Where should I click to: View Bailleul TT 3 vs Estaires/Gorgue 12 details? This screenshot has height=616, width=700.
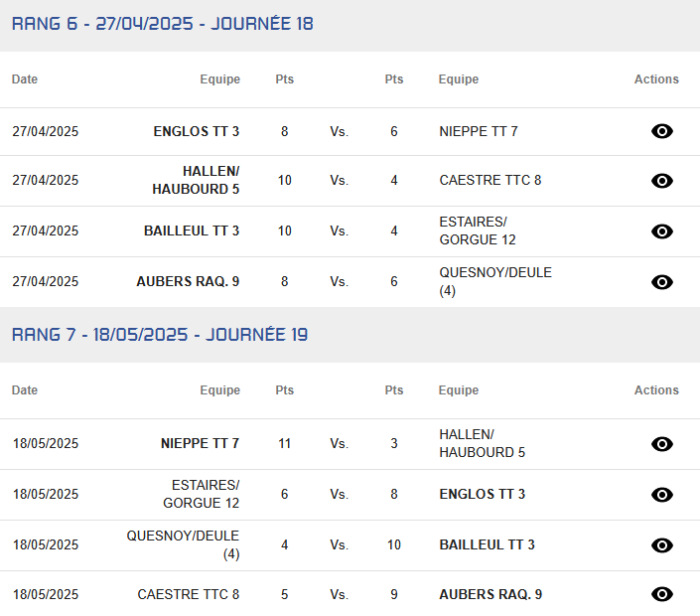coord(661,231)
